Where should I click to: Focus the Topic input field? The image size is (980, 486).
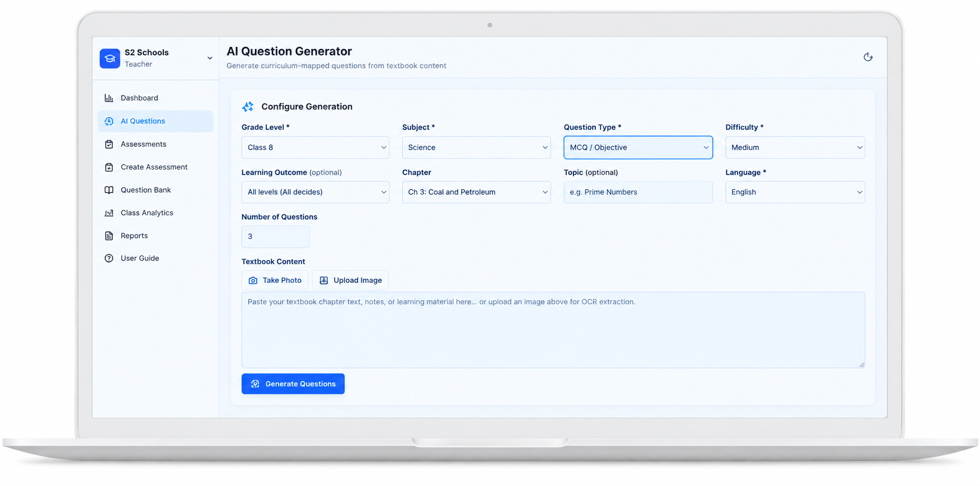tap(638, 192)
